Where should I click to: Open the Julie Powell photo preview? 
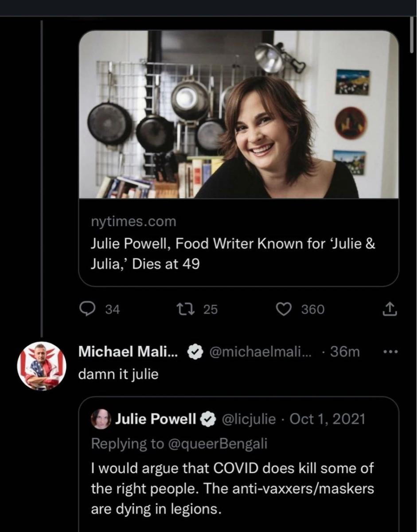[x=238, y=114]
